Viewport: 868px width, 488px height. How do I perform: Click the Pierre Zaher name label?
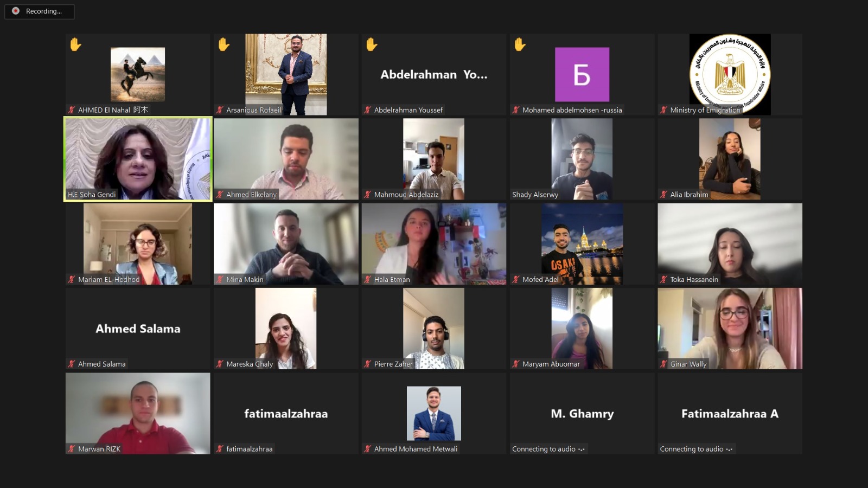pyautogui.click(x=393, y=364)
